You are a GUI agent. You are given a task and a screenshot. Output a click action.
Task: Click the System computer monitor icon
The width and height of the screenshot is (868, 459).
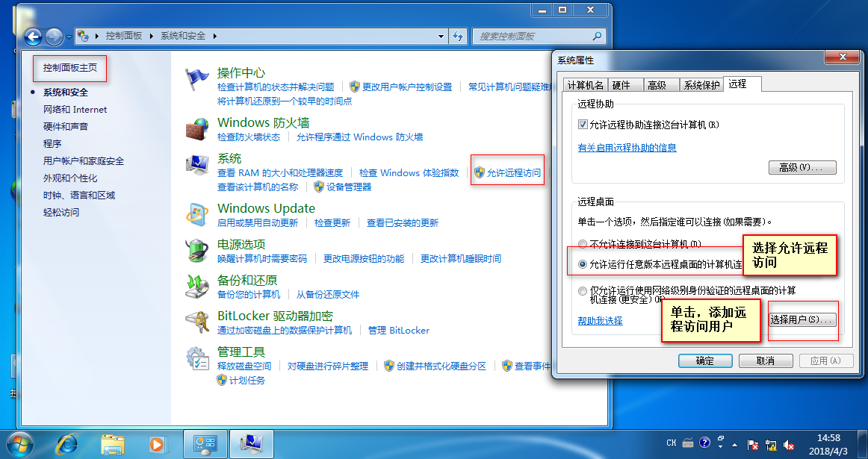[x=196, y=166]
